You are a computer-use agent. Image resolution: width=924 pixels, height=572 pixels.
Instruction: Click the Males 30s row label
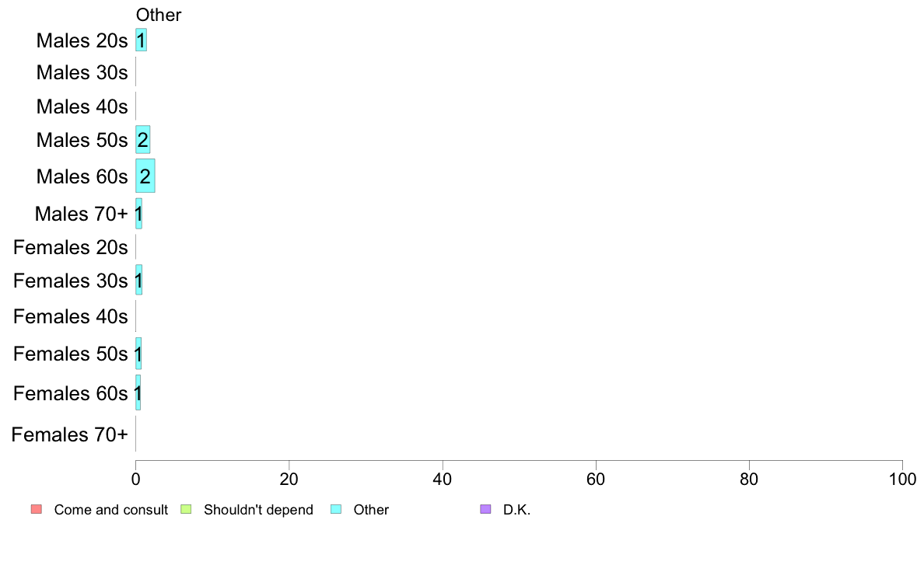pos(82,72)
